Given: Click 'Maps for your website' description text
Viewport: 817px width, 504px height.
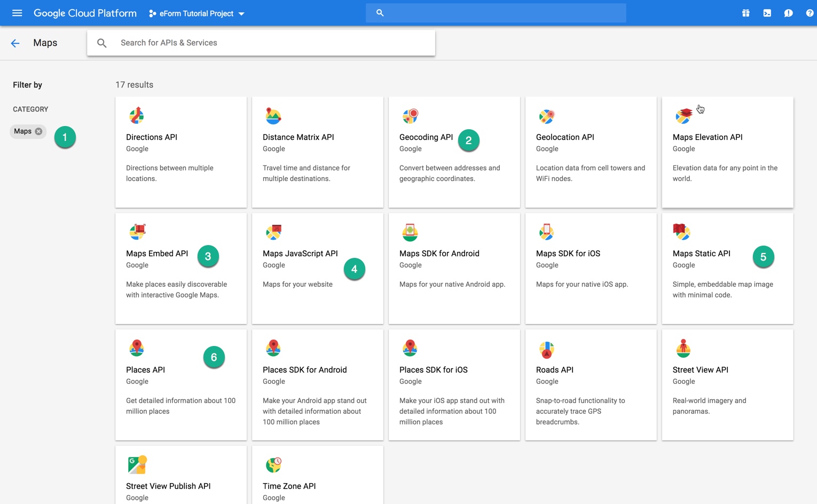Looking at the screenshot, I should coord(297,285).
